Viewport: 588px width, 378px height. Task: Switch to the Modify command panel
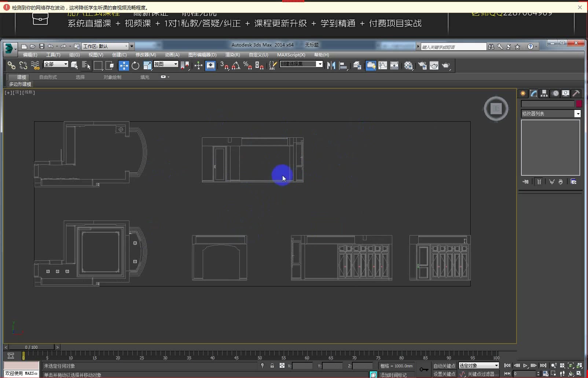[x=533, y=93]
